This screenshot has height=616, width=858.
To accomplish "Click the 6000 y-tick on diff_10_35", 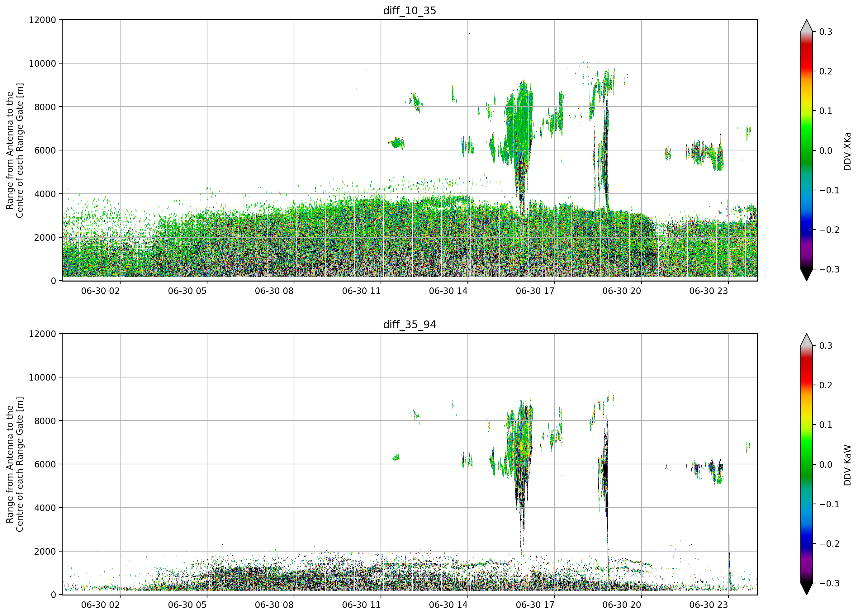I will [45, 150].
